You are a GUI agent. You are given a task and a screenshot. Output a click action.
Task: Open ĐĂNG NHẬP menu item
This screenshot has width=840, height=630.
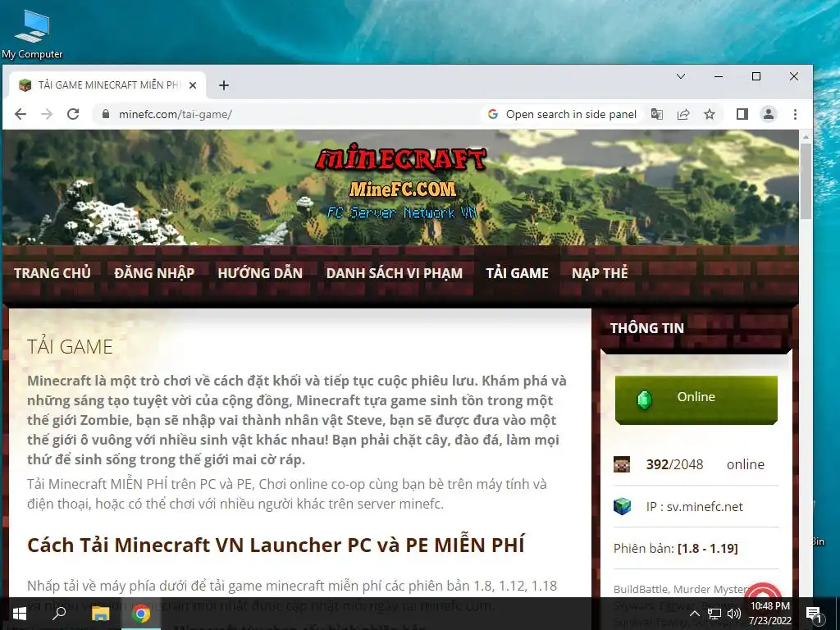tap(154, 273)
